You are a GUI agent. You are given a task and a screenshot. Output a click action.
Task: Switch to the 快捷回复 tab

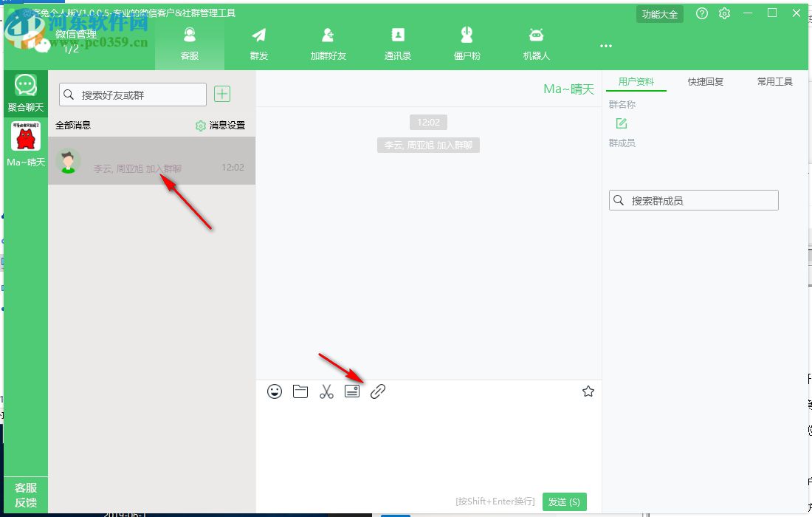705,82
